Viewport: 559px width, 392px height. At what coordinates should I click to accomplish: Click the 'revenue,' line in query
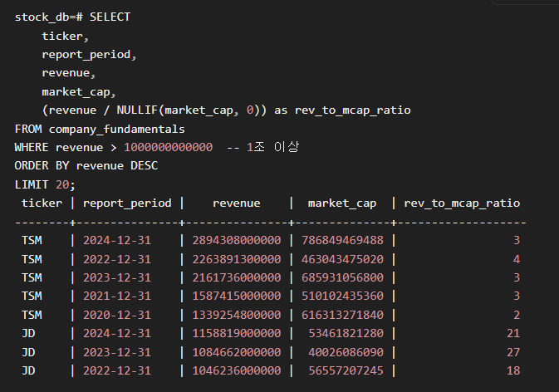[x=68, y=73]
